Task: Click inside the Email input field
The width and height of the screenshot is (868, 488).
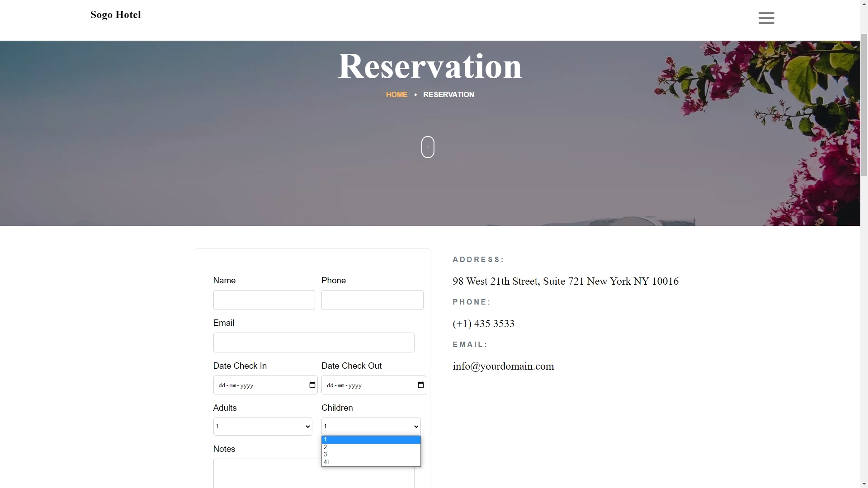Action: point(313,342)
